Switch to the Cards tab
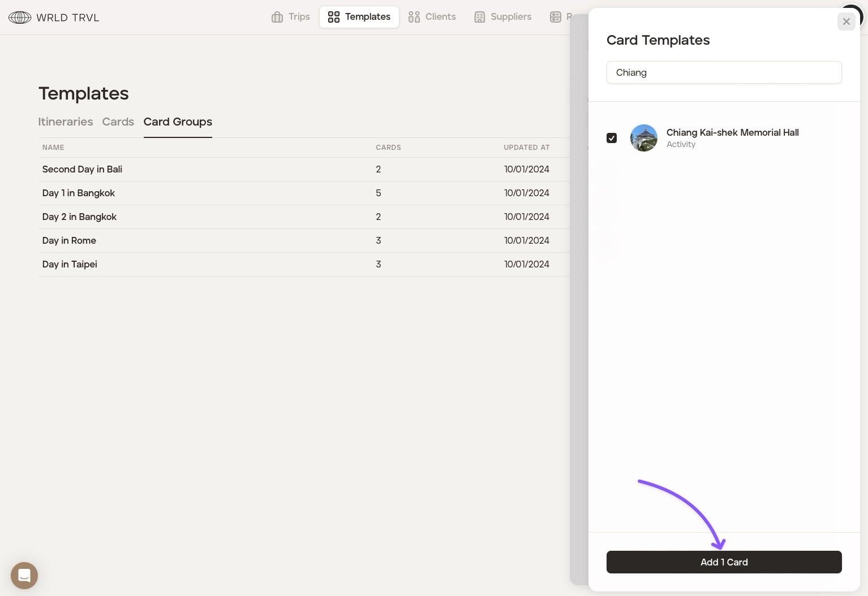The width and height of the screenshot is (868, 596). point(118,122)
